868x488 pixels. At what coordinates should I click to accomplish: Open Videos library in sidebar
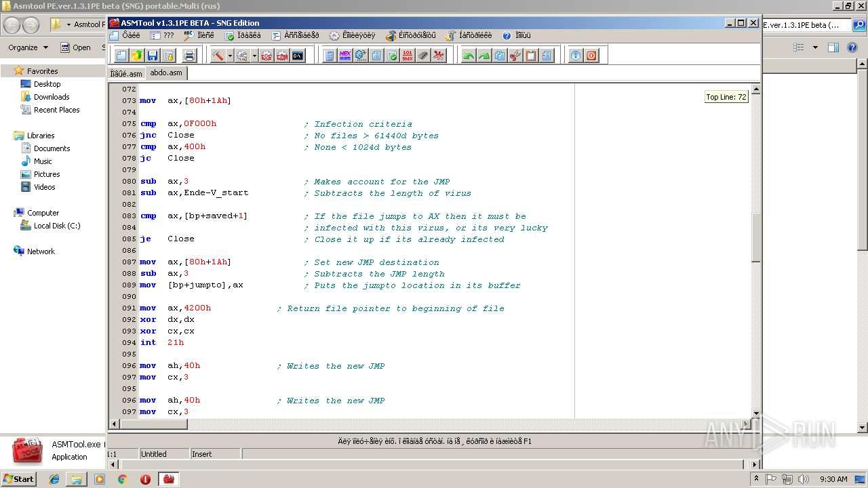(44, 187)
